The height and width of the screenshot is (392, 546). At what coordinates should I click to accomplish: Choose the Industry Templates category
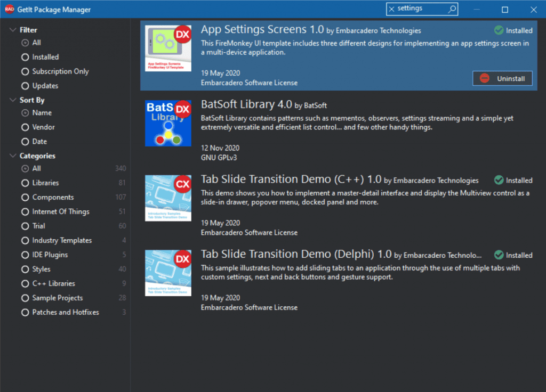pos(25,240)
